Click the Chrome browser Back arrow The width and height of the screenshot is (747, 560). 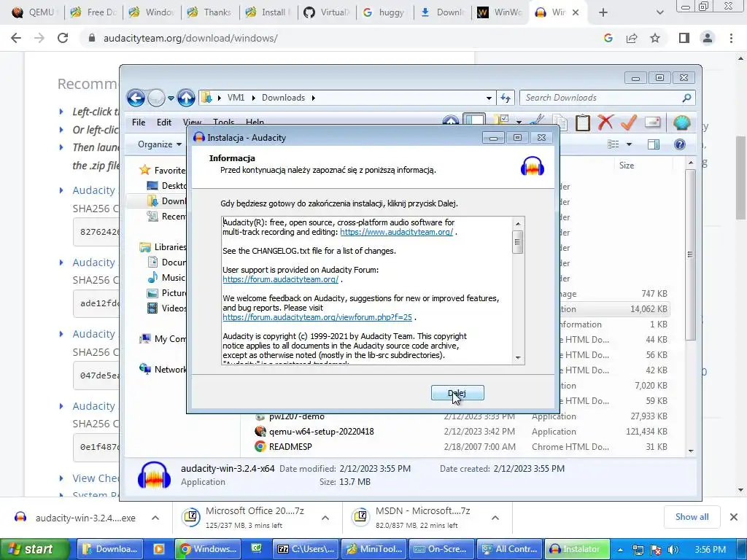[x=16, y=38]
